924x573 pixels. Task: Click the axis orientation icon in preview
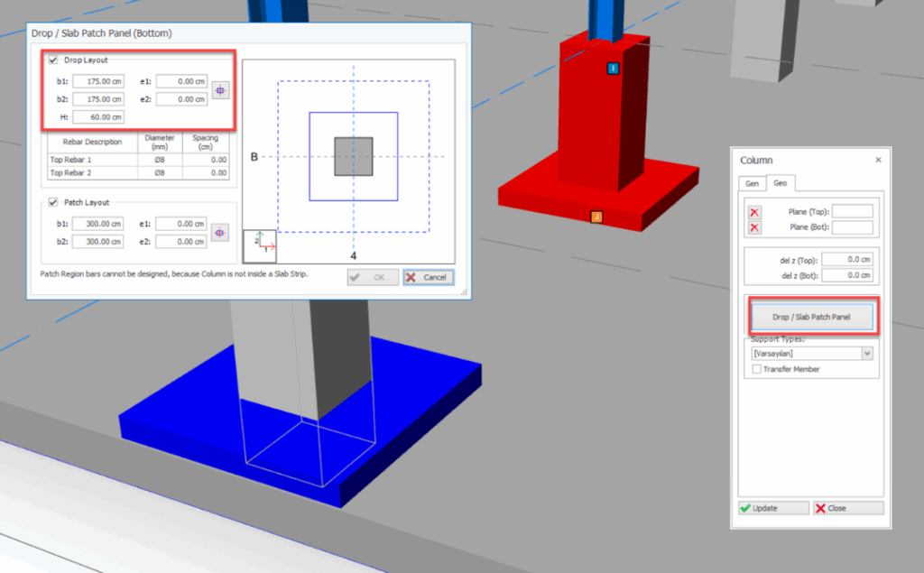click(260, 245)
